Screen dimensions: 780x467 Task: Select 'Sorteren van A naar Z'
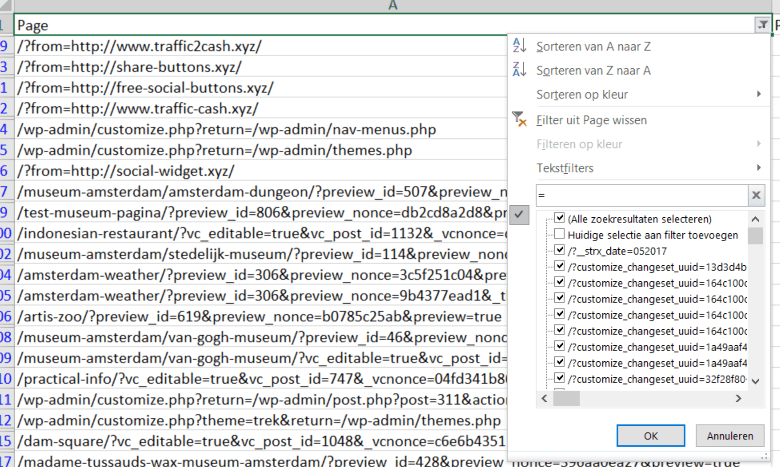click(594, 46)
